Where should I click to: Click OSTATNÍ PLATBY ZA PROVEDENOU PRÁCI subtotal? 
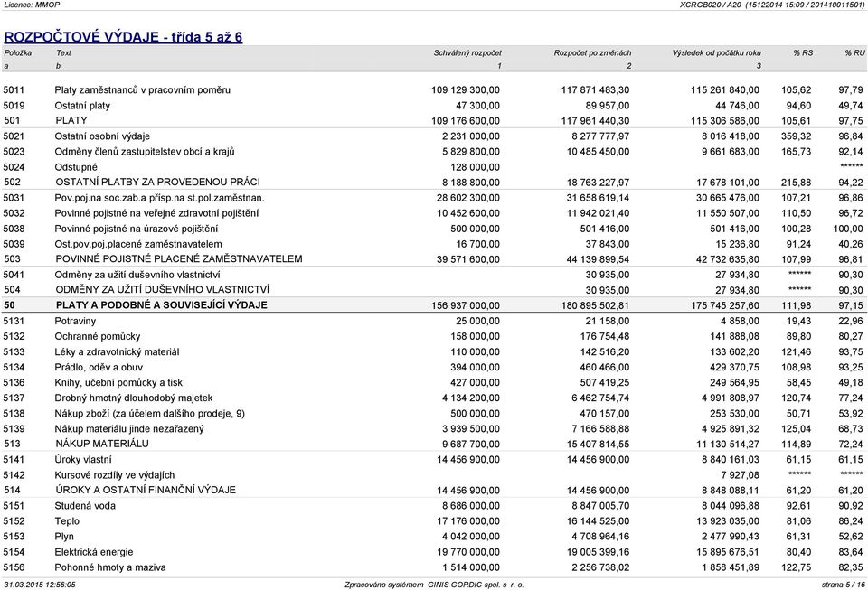pyautogui.click(x=157, y=182)
